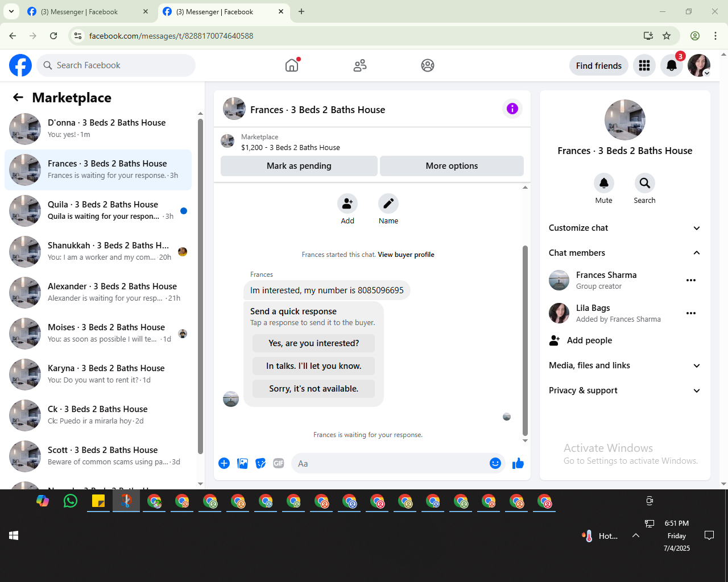728x582 pixels.
Task: Open the taskbar clock and date
Action: [x=677, y=535]
